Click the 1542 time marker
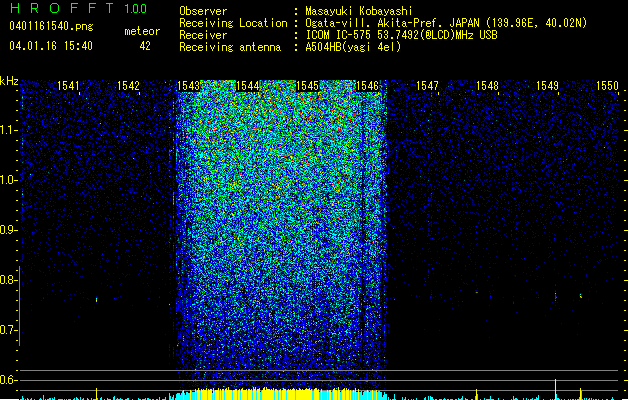Image resolution: width=629 pixels, height=400 pixels. (x=128, y=85)
